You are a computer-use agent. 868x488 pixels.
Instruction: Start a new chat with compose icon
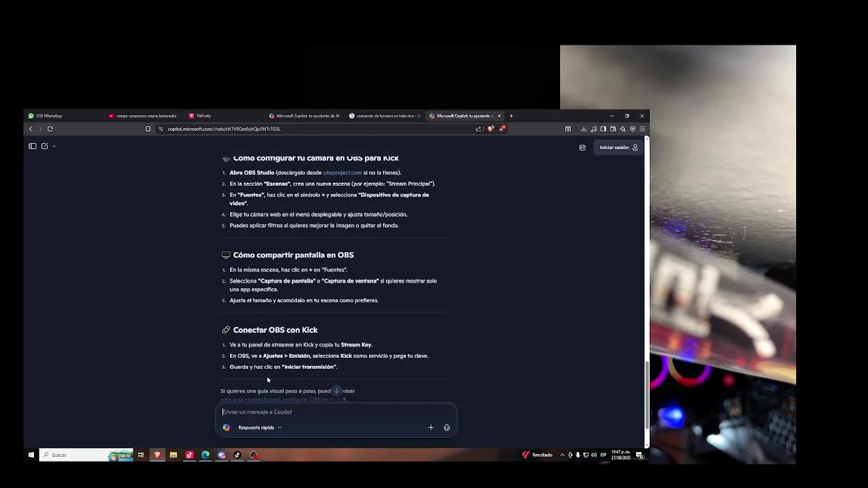pos(45,146)
